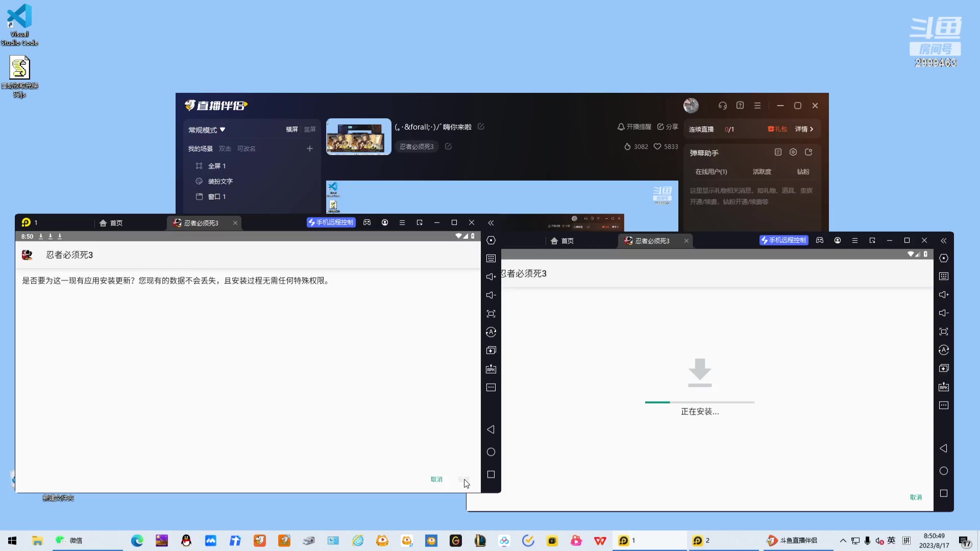Select 全屏 1 scene source
This screenshot has width=980, height=551.
(x=216, y=166)
